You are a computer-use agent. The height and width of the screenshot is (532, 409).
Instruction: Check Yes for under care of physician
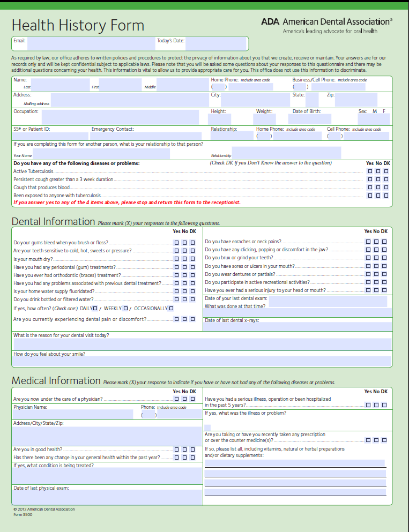(x=176, y=399)
